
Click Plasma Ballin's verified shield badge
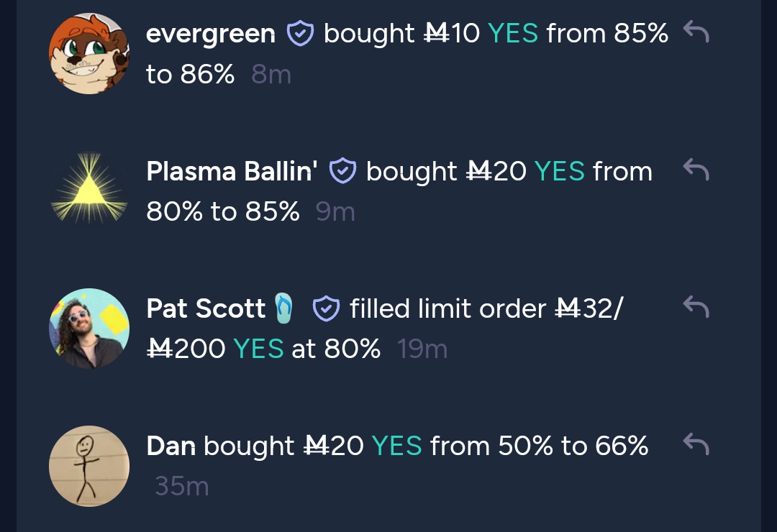pyautogui.click(x=343, y=170)
